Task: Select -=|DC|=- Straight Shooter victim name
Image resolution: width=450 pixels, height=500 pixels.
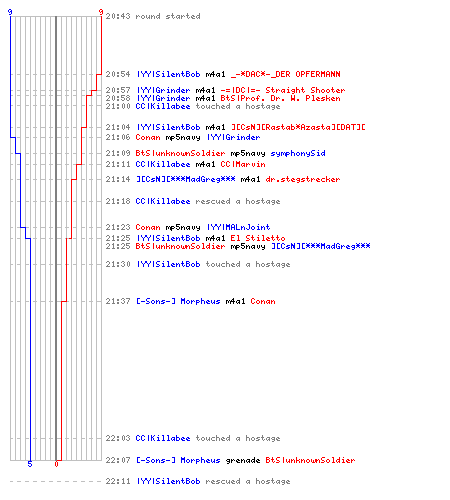Action: 283,90
